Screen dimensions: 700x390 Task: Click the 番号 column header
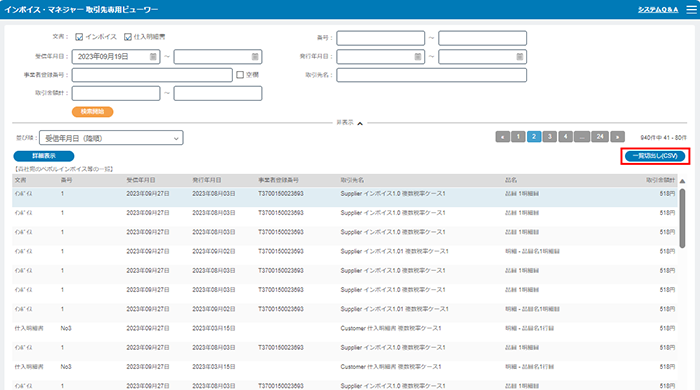(67, 180)
